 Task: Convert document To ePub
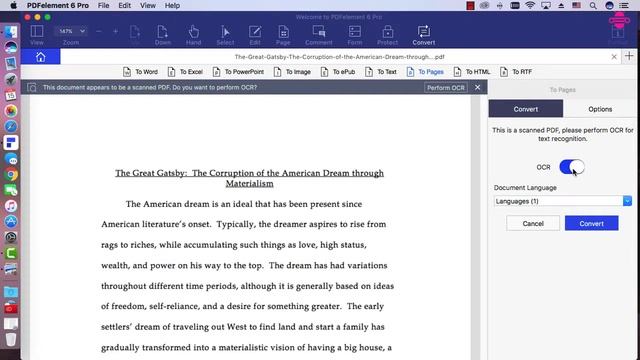pos(338,72)
